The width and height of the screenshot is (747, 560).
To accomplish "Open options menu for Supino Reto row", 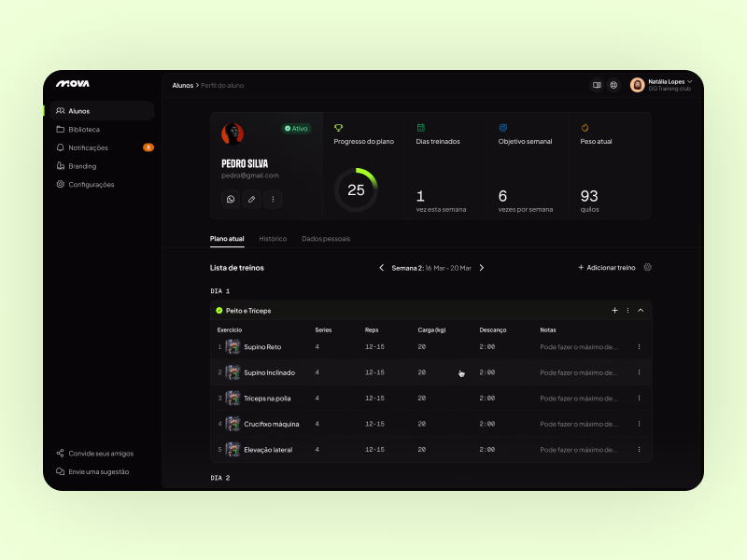I will pyautogui.click(x=639, y=346).
